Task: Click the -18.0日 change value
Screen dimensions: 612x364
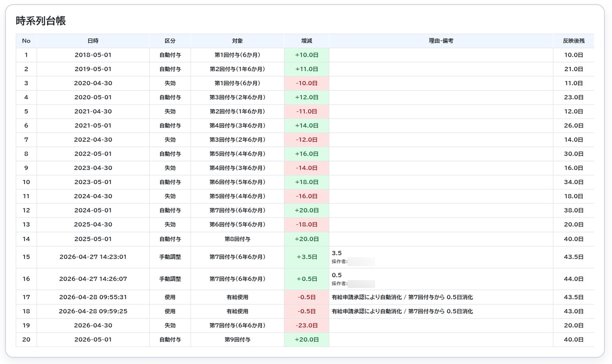Action: (307, 225)
